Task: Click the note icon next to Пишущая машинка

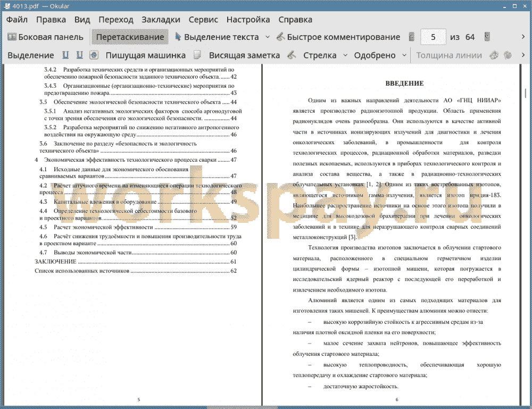Action: 197,55
